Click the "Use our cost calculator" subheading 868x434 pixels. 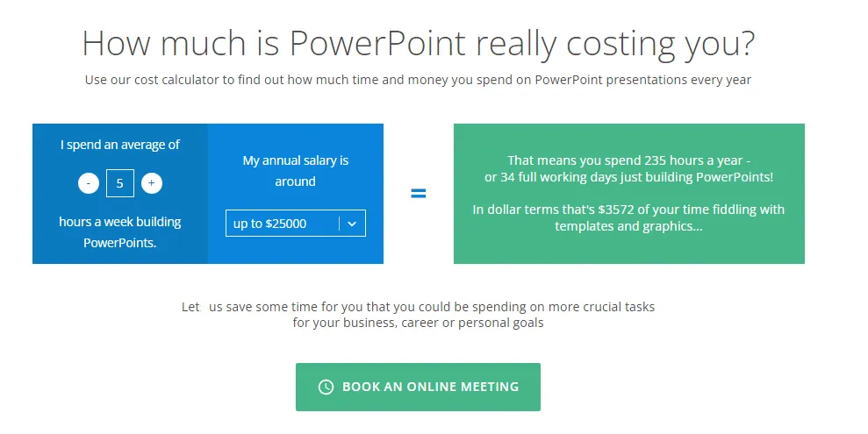click(x=418, y=80)
